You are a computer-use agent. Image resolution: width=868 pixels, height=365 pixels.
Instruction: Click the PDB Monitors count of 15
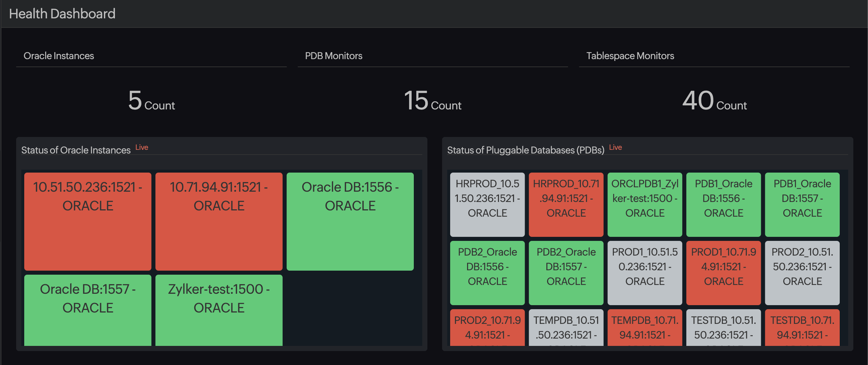point(432,101)
